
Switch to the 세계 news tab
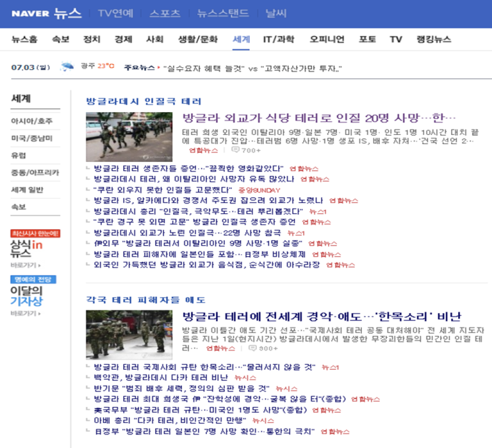[242, 39]
